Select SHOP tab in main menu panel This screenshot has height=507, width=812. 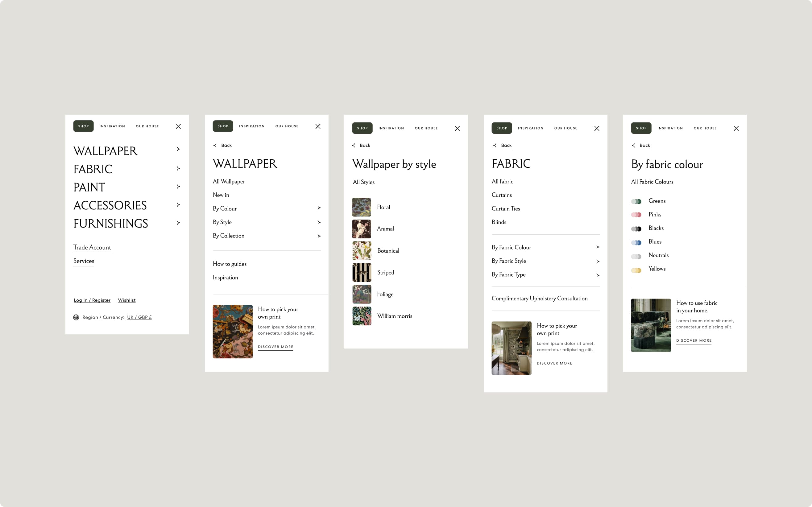coord(84,126)
